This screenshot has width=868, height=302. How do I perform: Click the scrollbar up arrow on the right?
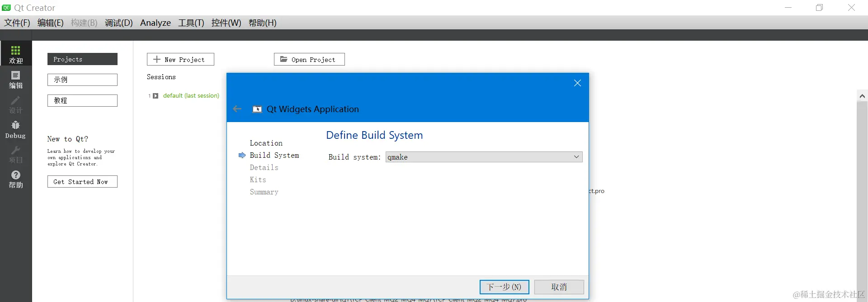coord(862,96)
